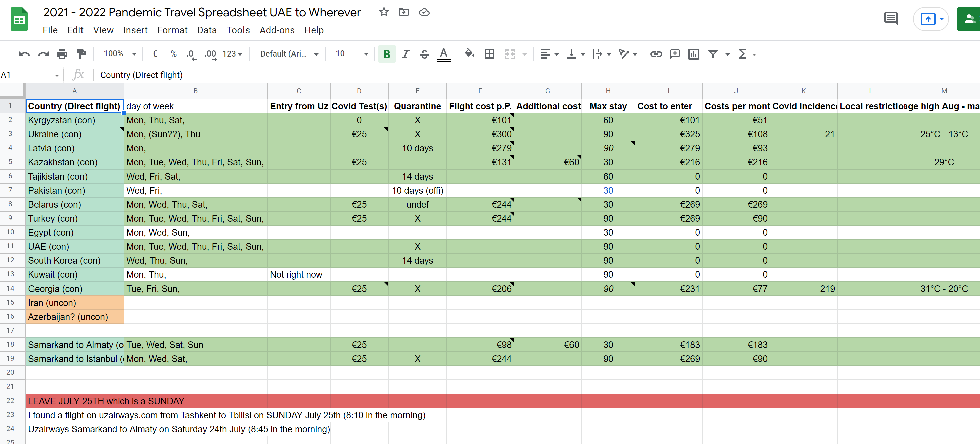The height and width of the screenshot is (444, 980).
Task: Decrease decimal places icon
Action: [191, 54]
